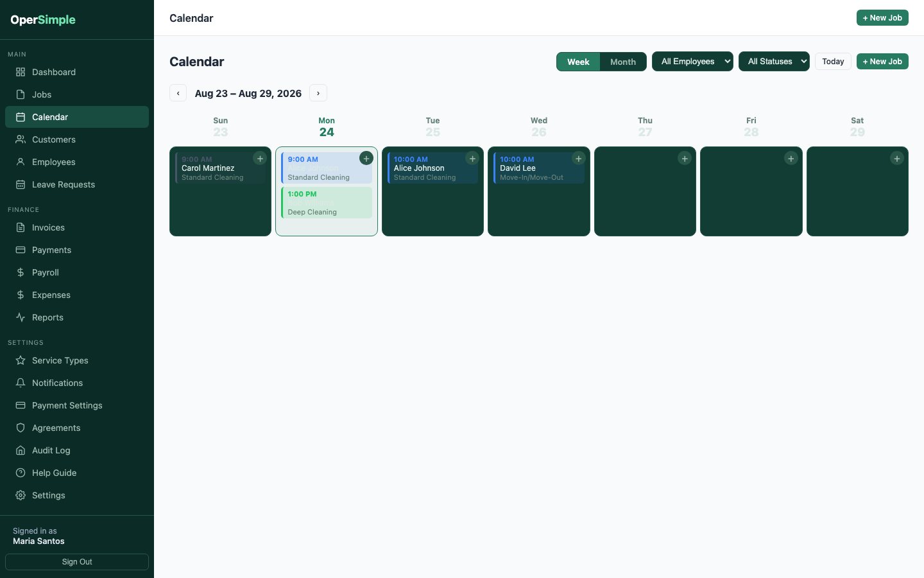Add a job on Thursday 27
Image resolution: width=924 pixels, height=578 pixels.
tap(685, 159)
